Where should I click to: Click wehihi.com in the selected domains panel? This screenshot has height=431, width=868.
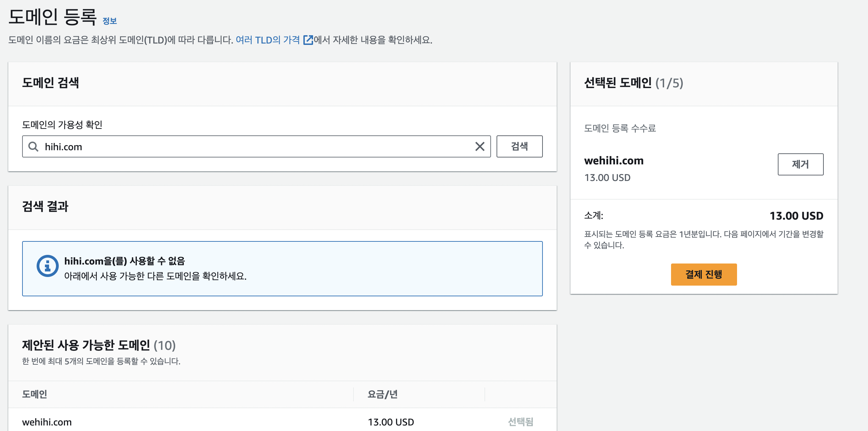point(614,161)
